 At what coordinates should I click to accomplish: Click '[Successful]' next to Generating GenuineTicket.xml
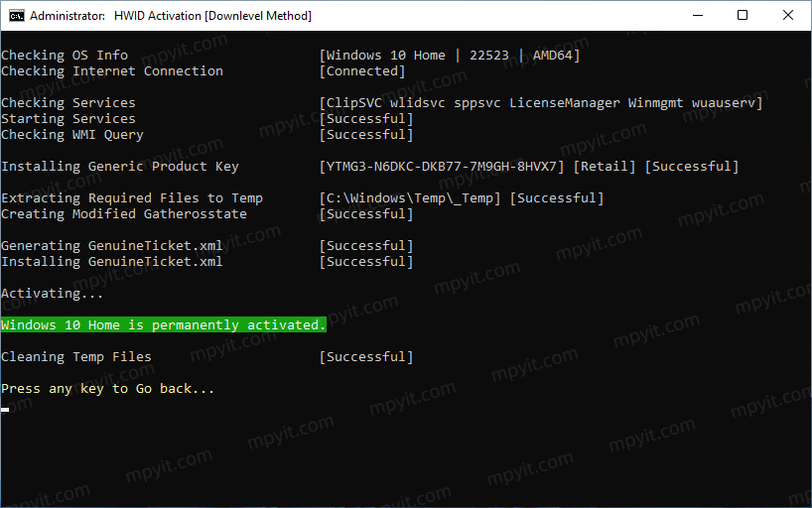[x=366, y=245]
